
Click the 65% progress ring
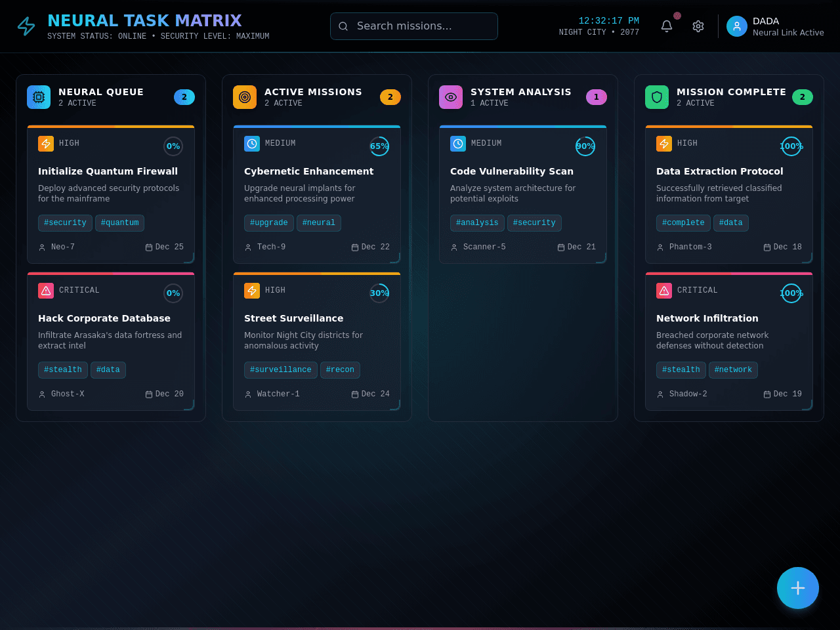coord(379,146)
